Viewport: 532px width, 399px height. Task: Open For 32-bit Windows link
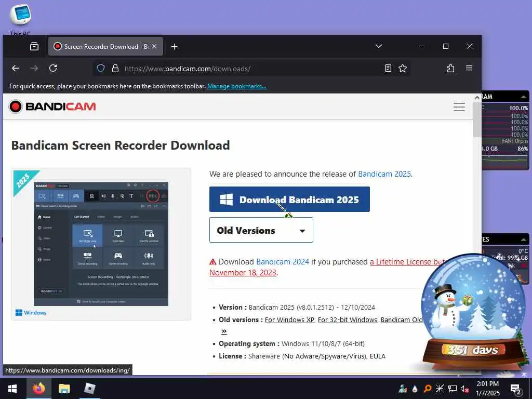(348, 320)
